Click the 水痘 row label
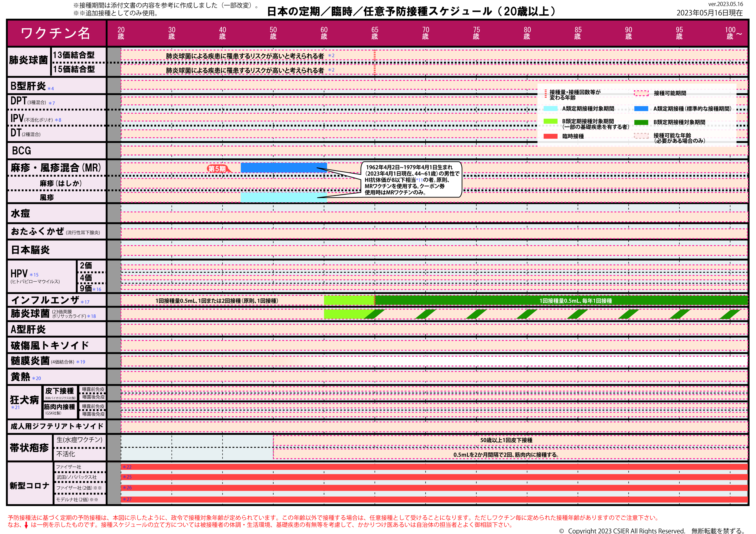The width and height of the screenshot is (756, 534). tap(20, 214)
